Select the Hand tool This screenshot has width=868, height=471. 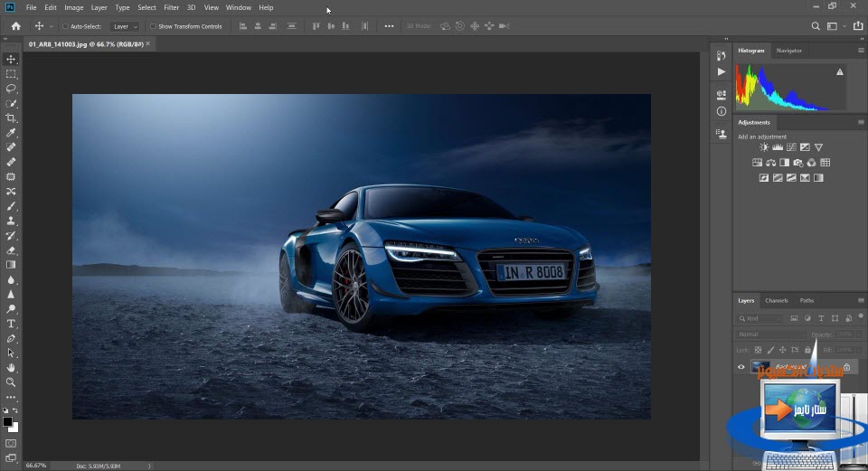pos(11,368)
